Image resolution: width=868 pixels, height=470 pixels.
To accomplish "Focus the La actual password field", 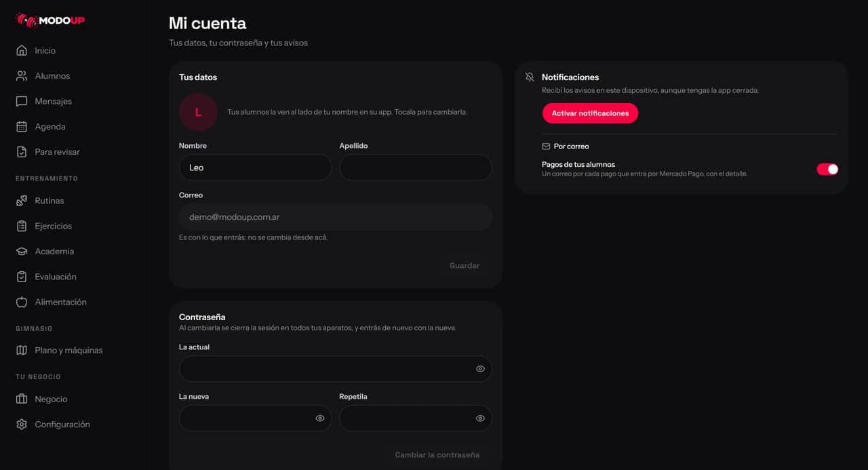I will [336, 369].
